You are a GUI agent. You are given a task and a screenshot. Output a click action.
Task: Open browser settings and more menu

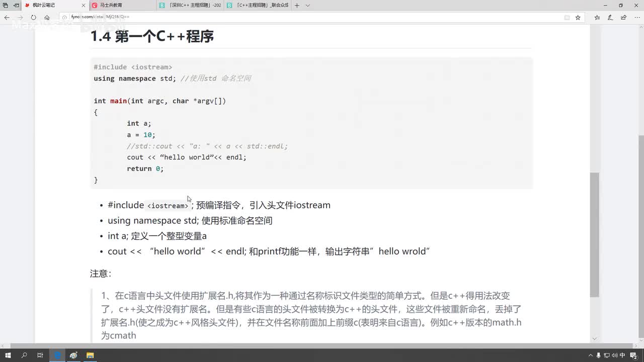pos(636,17)
